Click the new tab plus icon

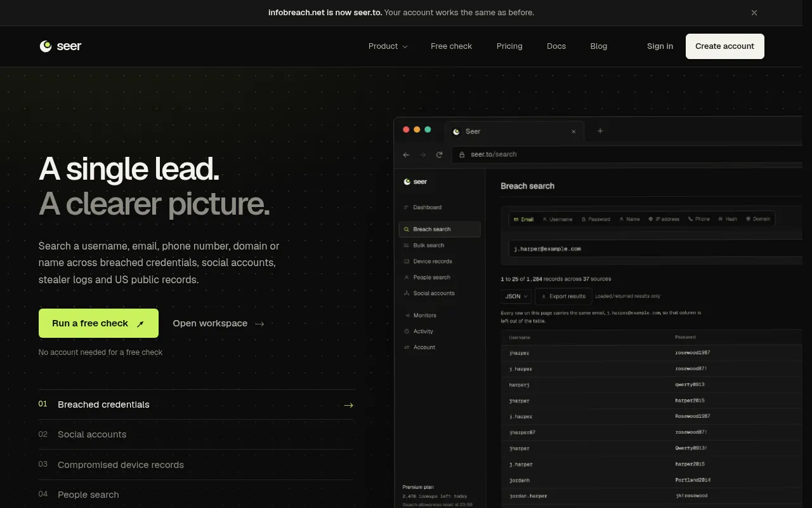pos(600,131)
